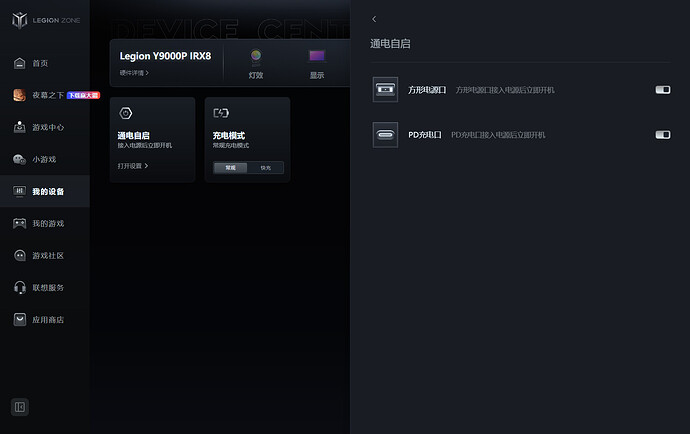
Task: Select 我的游戏 in the sidebar
Action: [x=48, y=224]
